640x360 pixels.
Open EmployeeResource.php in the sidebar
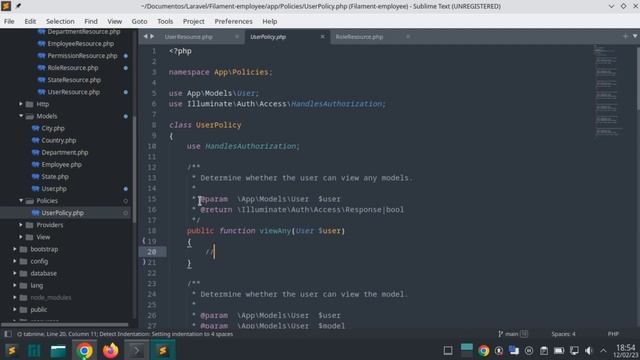click(80, 44)
